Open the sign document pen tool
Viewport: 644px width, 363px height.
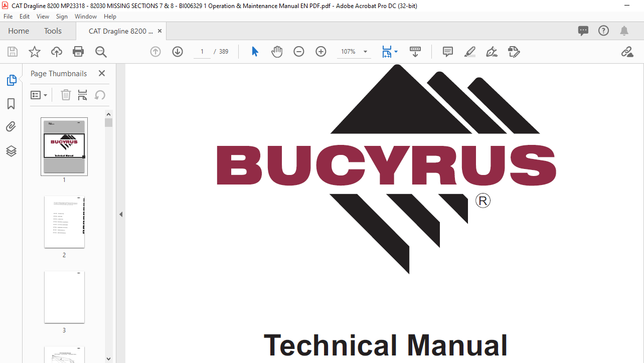pos(492,52)
